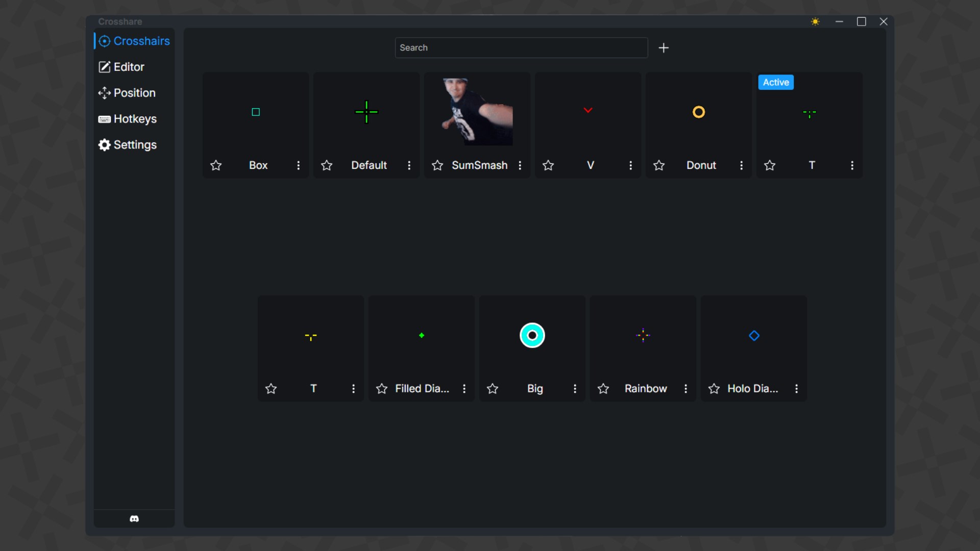
Task: Switch to light theme with the sun icon
Action: tap(815, 21)
